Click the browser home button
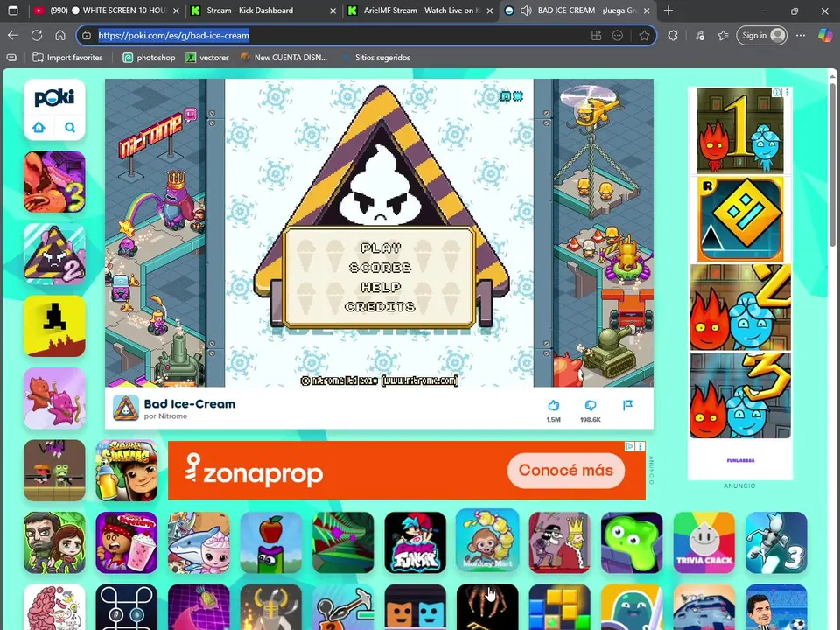 pos(60,35)
